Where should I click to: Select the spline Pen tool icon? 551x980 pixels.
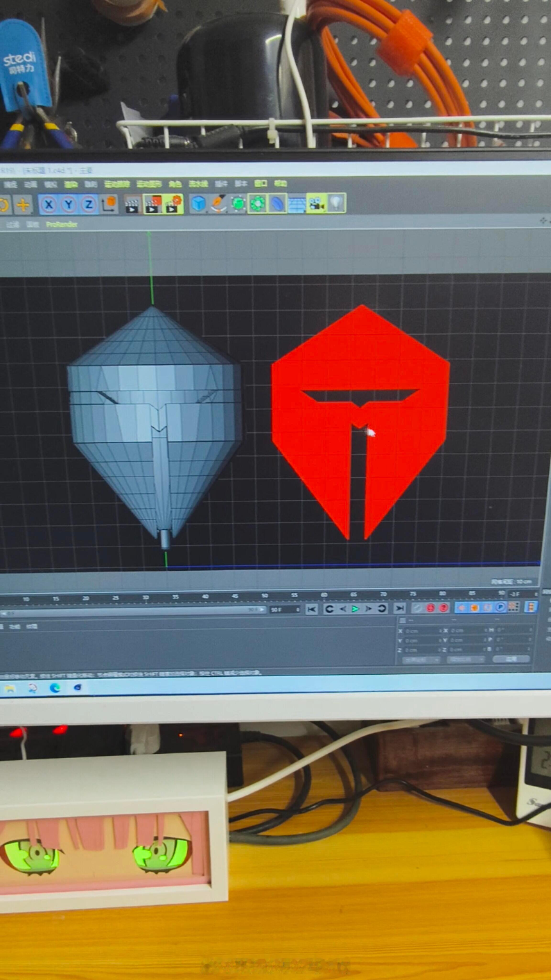tap(218, 204)
